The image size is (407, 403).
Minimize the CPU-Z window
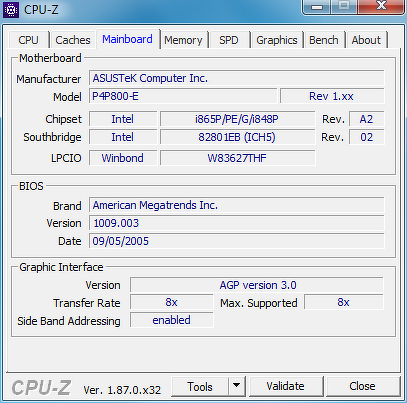[317, 7]
